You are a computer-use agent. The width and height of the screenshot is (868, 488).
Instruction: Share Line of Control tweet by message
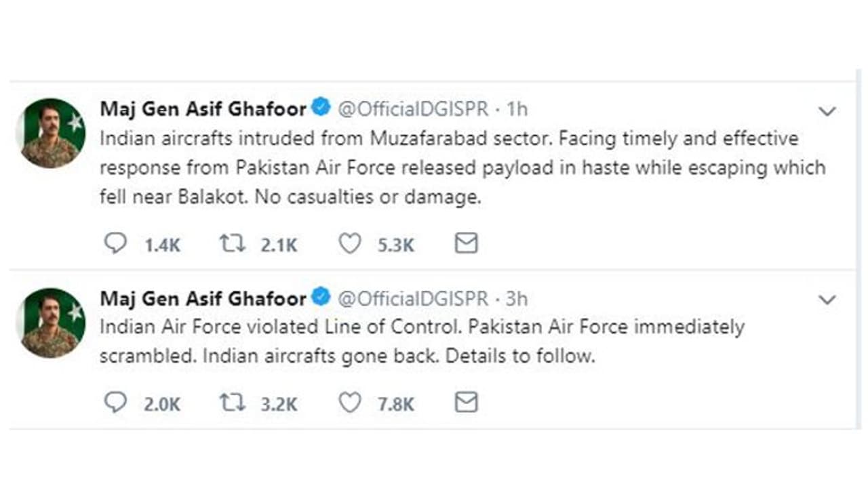pyautogui.click(x=466, y=403)
